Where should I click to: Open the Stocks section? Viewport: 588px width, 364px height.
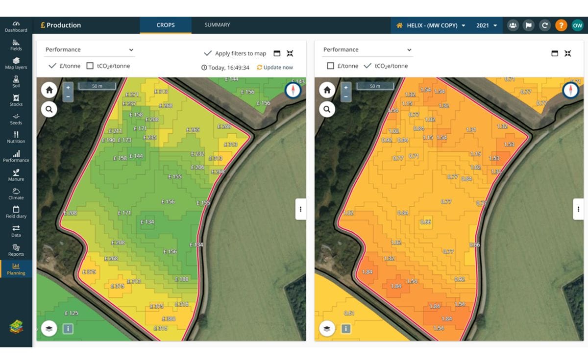pyautogui.click(x=16, y=100)
